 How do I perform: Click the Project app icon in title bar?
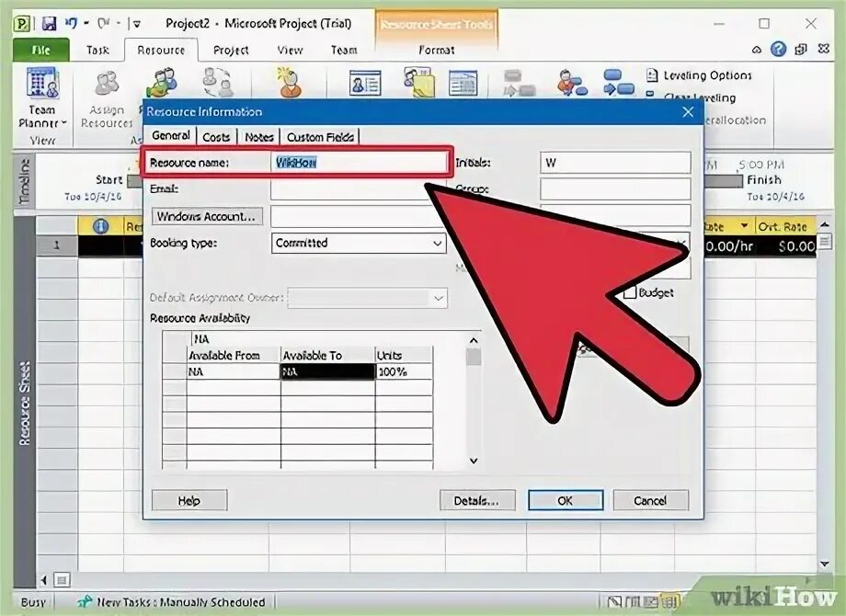21,24
